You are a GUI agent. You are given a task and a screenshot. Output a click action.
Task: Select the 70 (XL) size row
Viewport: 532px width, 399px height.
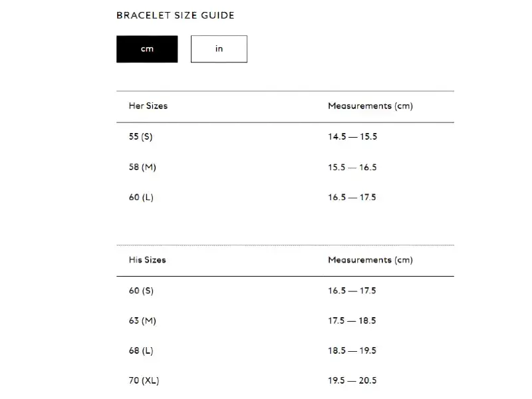pos(144,381)
